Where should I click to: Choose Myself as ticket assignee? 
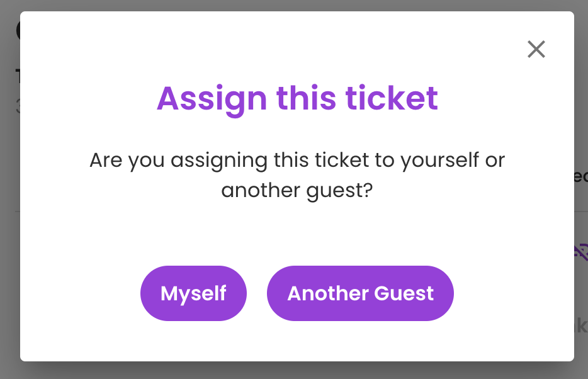(193, 293)
